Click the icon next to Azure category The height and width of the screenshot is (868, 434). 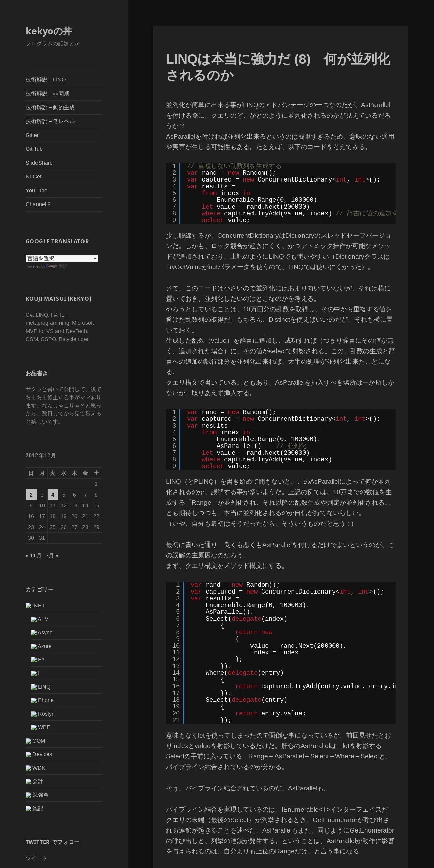pos(34,646)
